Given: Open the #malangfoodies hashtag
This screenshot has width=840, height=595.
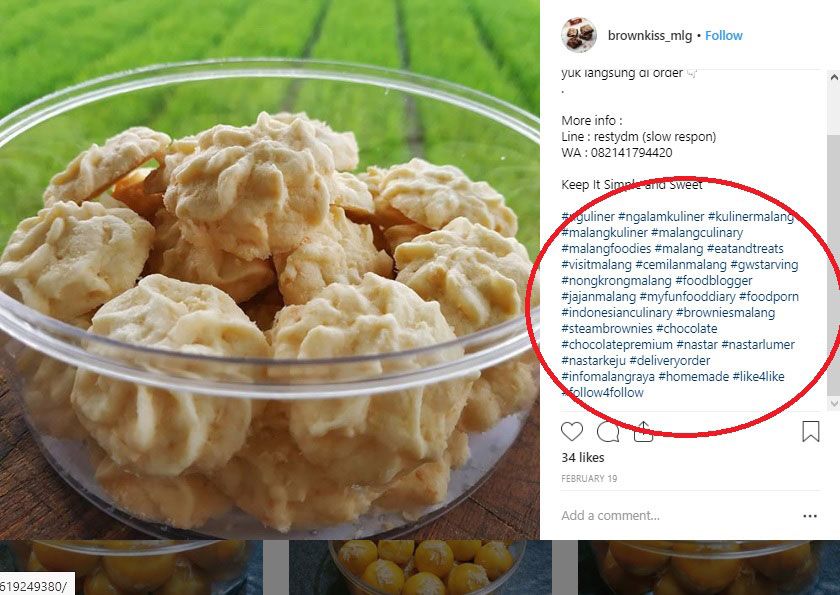Looking at the screenshot, I should pyautogui.click(x=606, y=248).
